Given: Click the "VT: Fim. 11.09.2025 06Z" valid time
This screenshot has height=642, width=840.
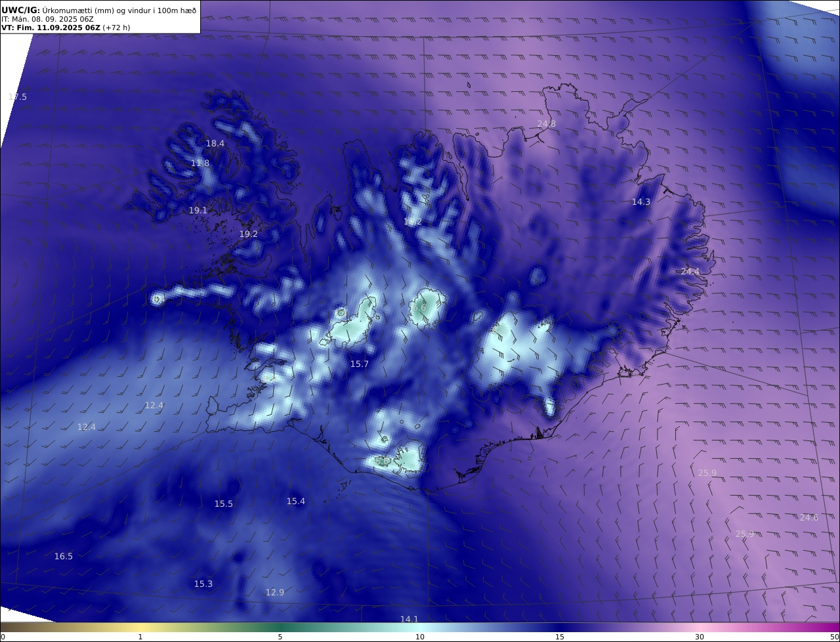Looking at the screenshot, I should tap(50, 28).
